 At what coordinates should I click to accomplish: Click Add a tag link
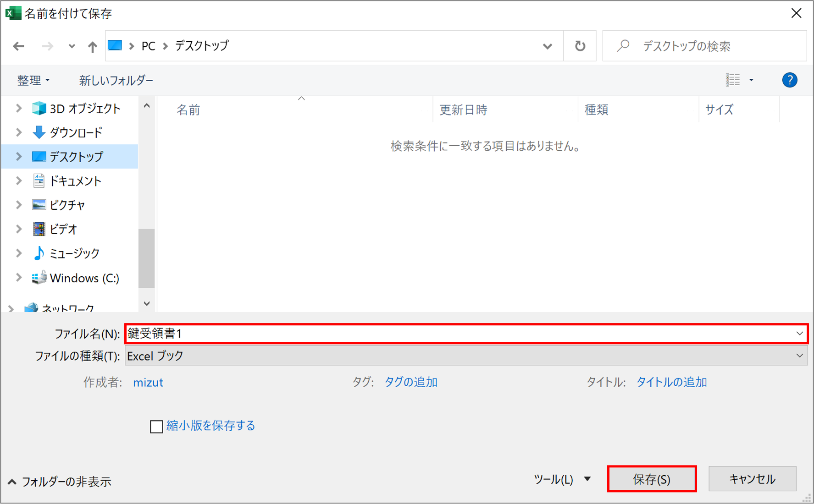(410, 382)
